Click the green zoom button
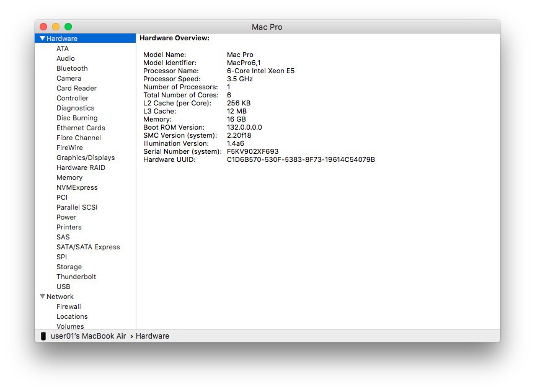The width and height of the screenshot is (535, 392). [68, 27]
